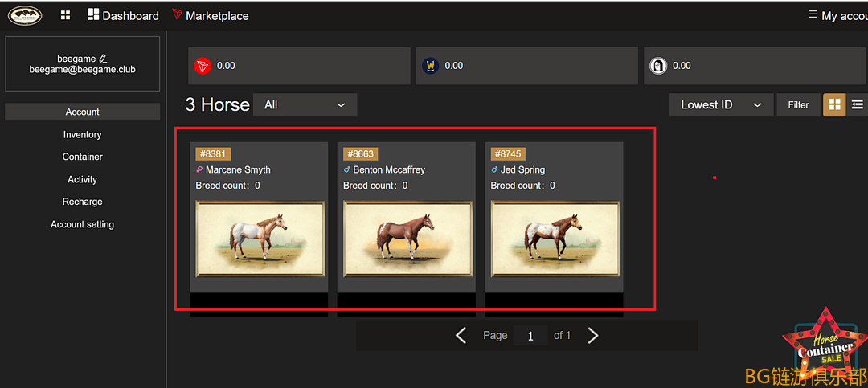Click the male icon beside Benton Mccaffrey
868x388 pixels.
tap(347, 169)
